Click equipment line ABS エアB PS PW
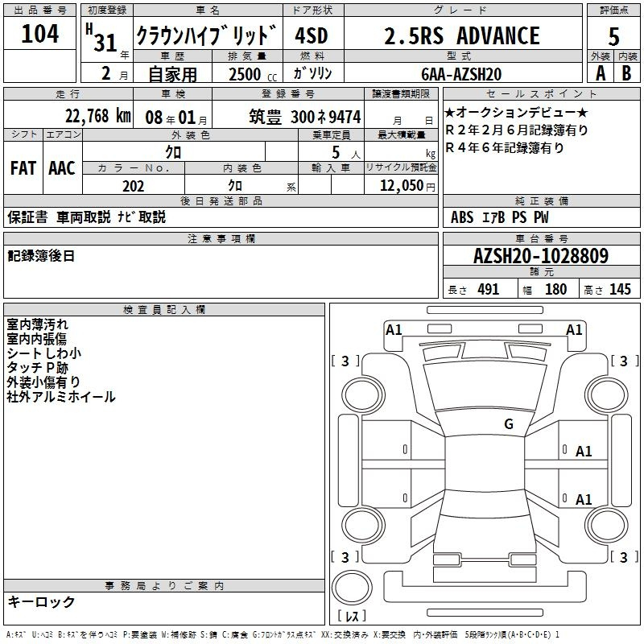 point(499,217)
